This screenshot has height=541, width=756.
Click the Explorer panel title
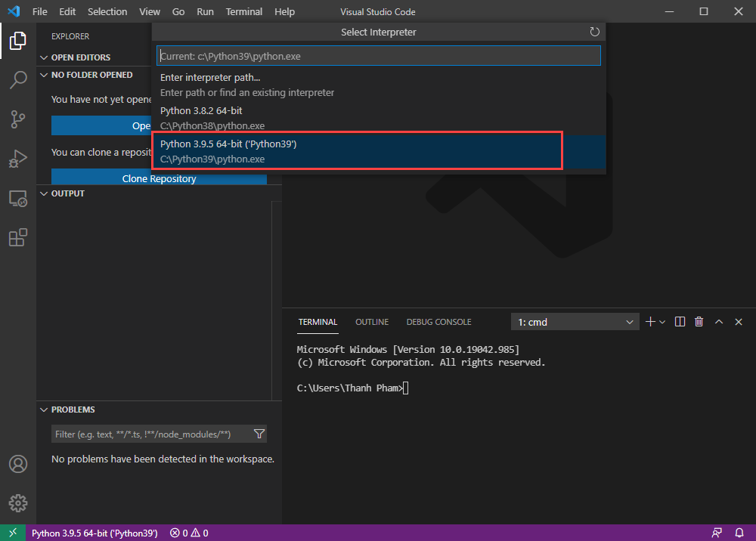[70, 36]
